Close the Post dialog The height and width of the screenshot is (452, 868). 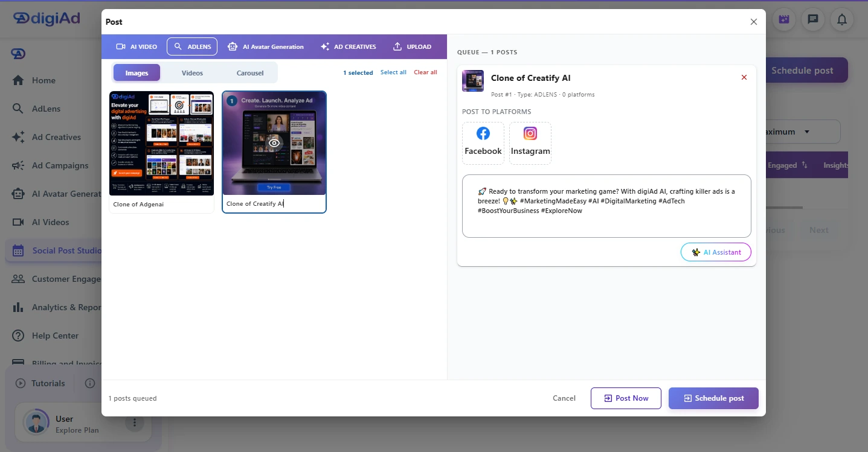(x=754, y=22)
